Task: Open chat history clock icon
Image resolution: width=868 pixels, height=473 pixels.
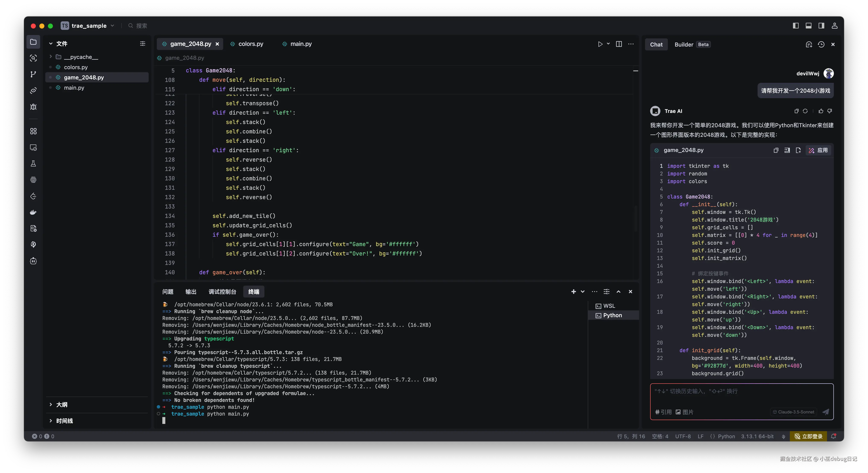Action: point(821,44)
